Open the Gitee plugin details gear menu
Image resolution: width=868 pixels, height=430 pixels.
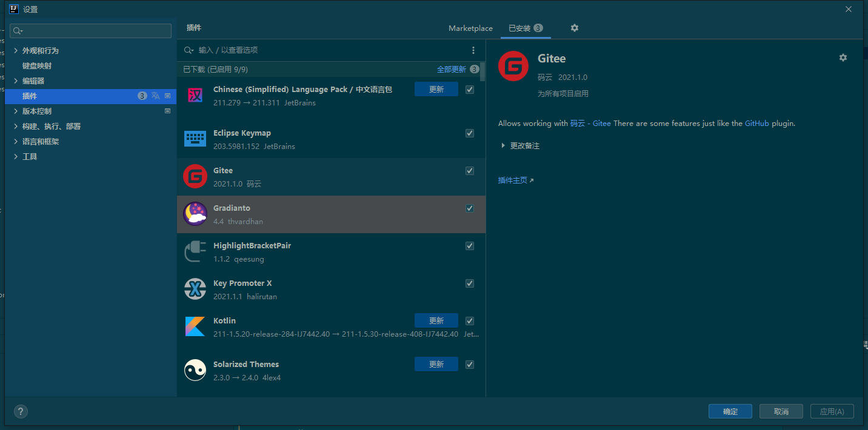coord(843,58)
